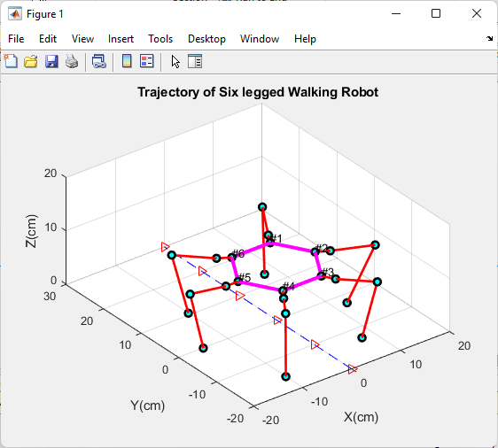498x448 pixels.
Task: Open the Window menu
Action: click(x=260, y=39)
